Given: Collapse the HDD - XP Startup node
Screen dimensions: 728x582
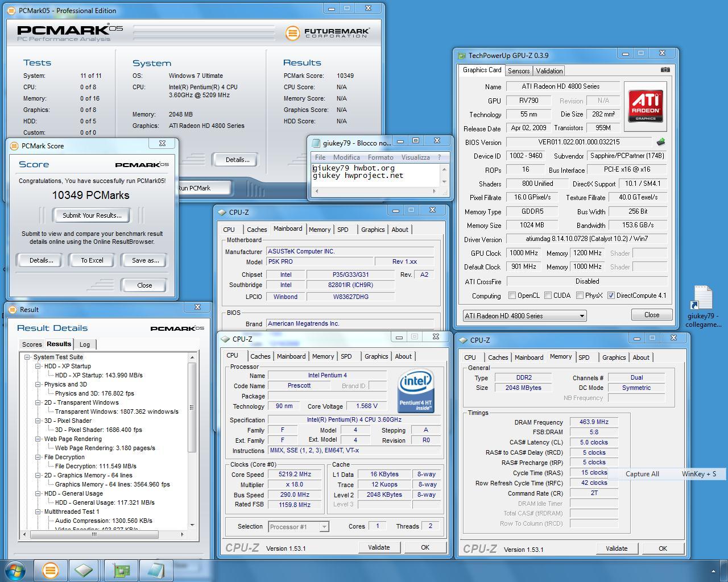Looking at the screenshot, I should 38,366.
